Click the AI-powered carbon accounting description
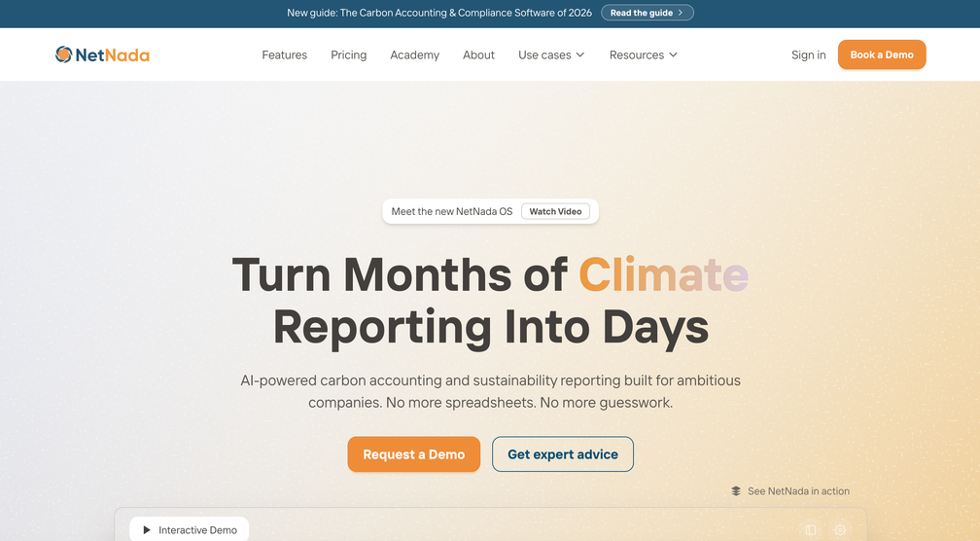The width and height of the screenshot is (980, 541). pyautogui.click(x=491, y=391)
